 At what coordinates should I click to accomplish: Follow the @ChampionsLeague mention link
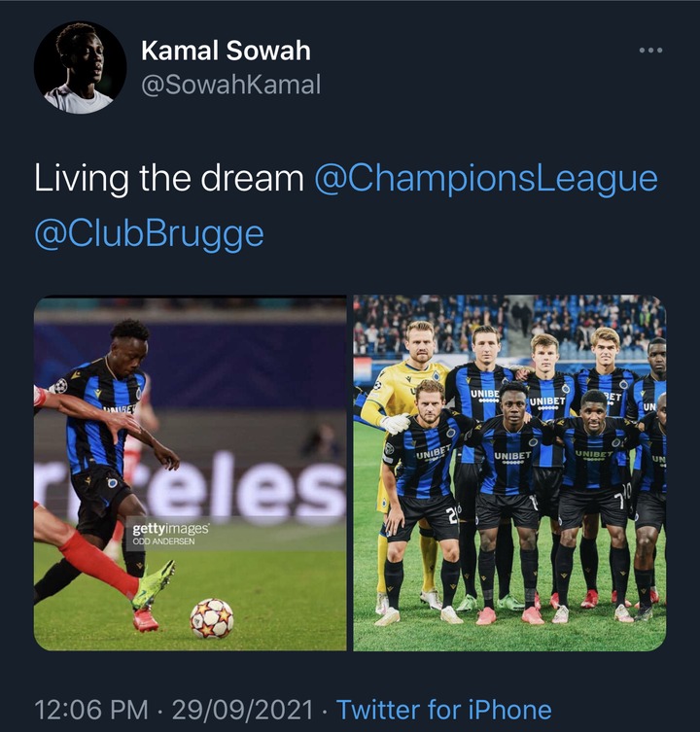click(486, 178)
